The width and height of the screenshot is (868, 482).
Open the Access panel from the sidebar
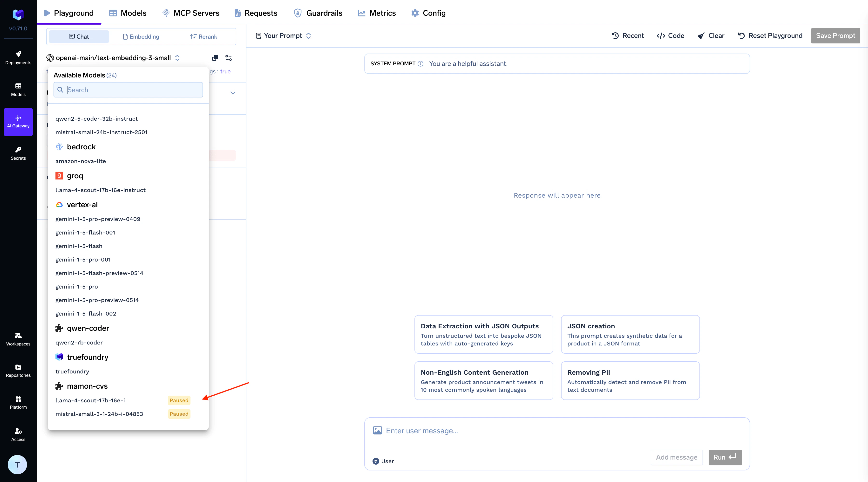pyautogui.click(x=18, y=434)
